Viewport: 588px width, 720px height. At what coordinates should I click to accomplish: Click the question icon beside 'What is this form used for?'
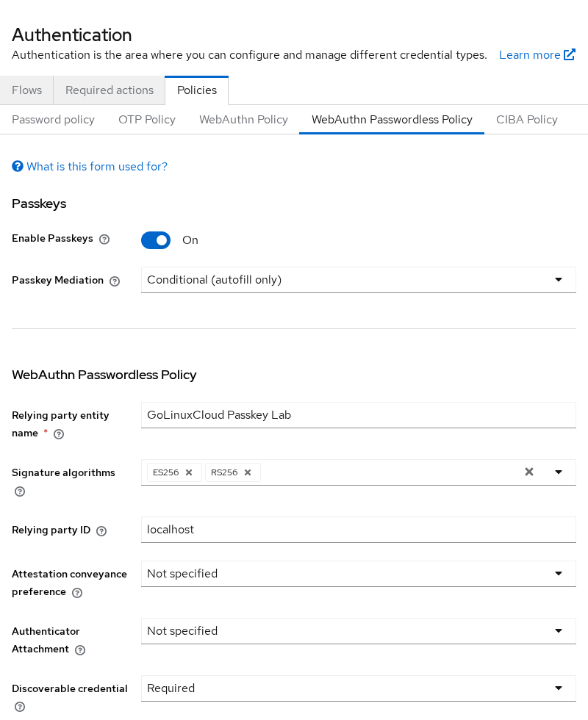[18, 166]
